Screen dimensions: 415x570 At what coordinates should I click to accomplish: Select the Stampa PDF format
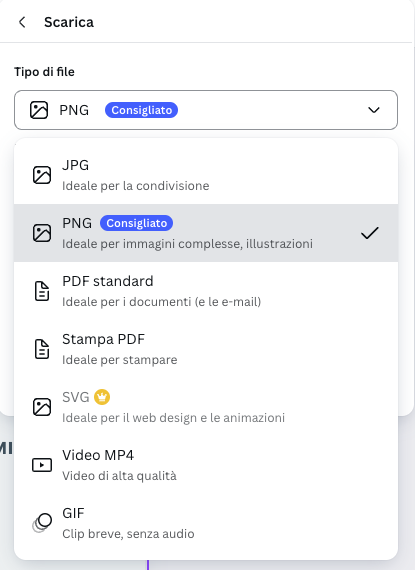[206, 349]
